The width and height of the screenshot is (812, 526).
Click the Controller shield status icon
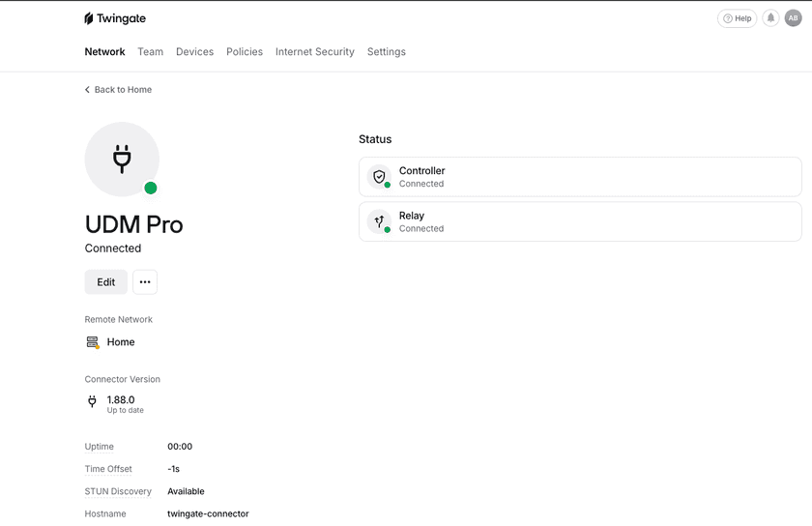379,177
